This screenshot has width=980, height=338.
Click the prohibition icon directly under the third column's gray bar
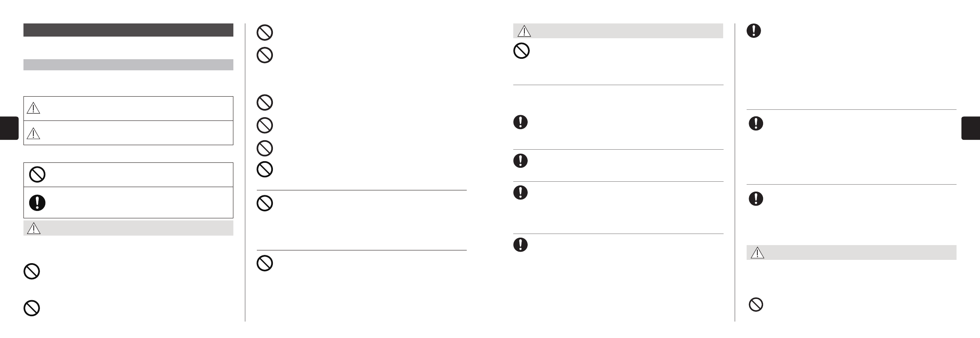point(521,51)
